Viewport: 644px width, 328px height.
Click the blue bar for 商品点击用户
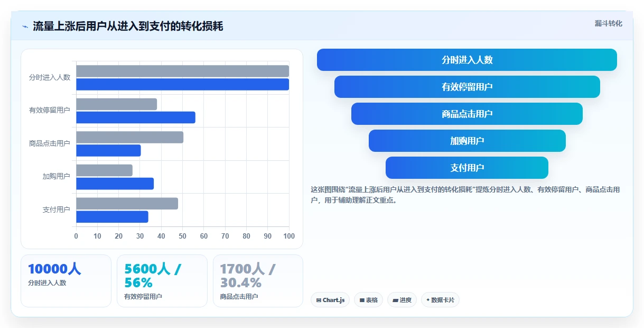pos(108,151)
